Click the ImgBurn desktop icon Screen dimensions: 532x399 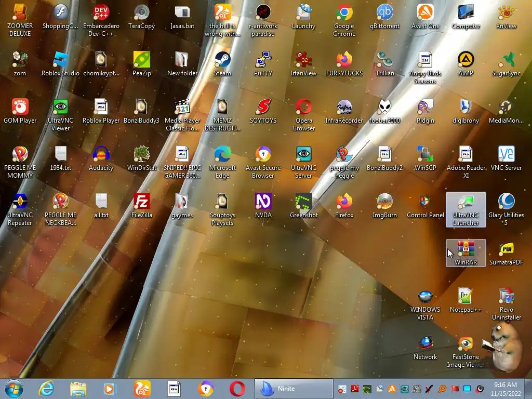point(384,206)
